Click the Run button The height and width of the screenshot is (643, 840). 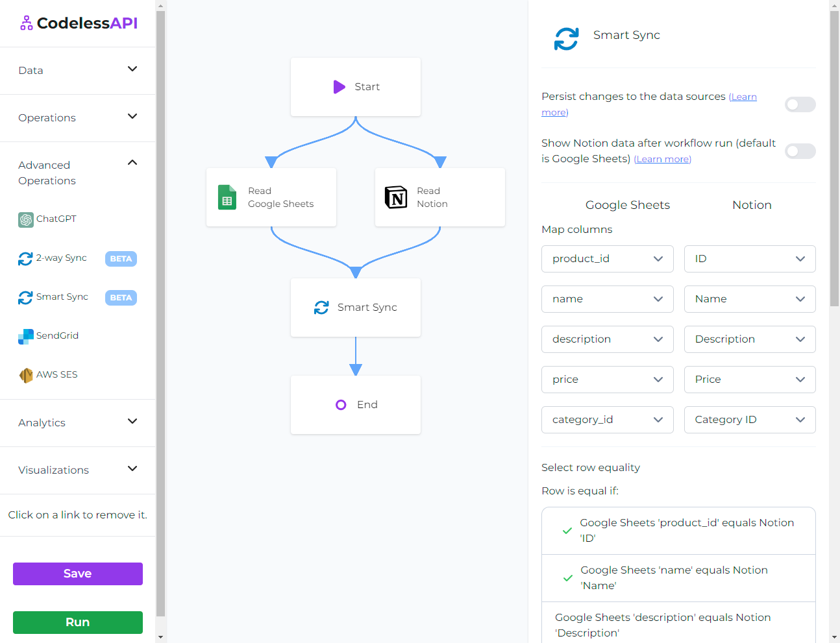78,622
